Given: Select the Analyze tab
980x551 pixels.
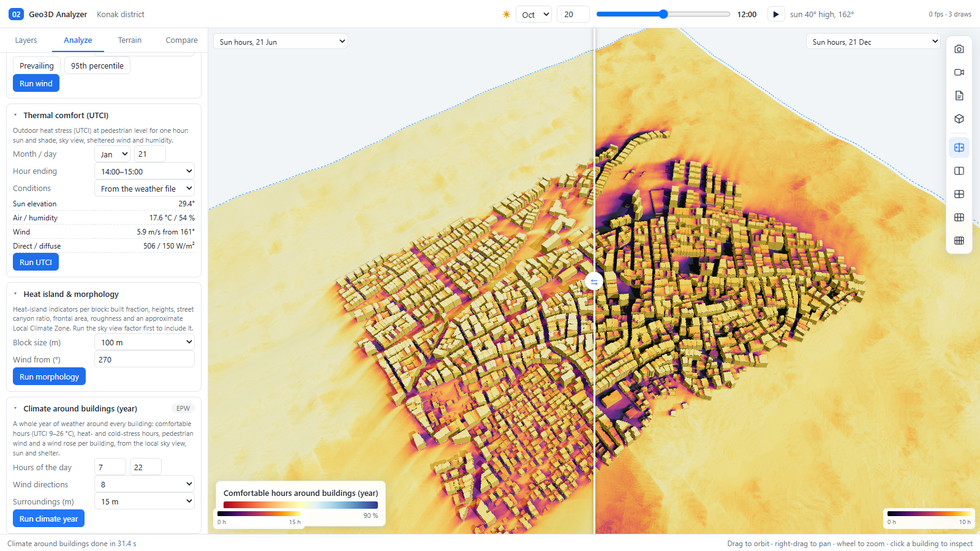Looking at the screenshot, I should point(78,40).
